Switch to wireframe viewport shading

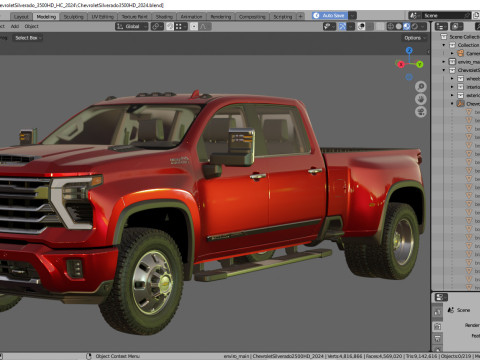[391, 26]
